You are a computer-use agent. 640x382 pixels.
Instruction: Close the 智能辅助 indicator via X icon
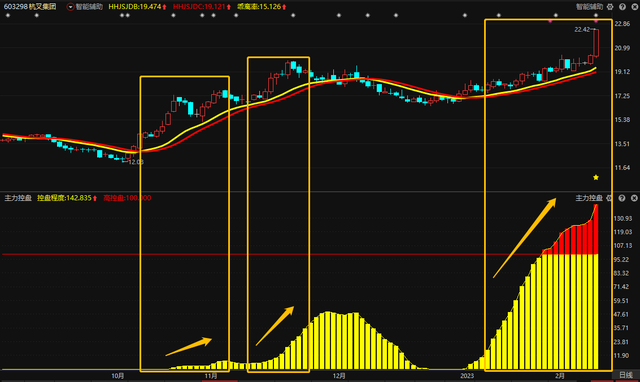[634, 7]
